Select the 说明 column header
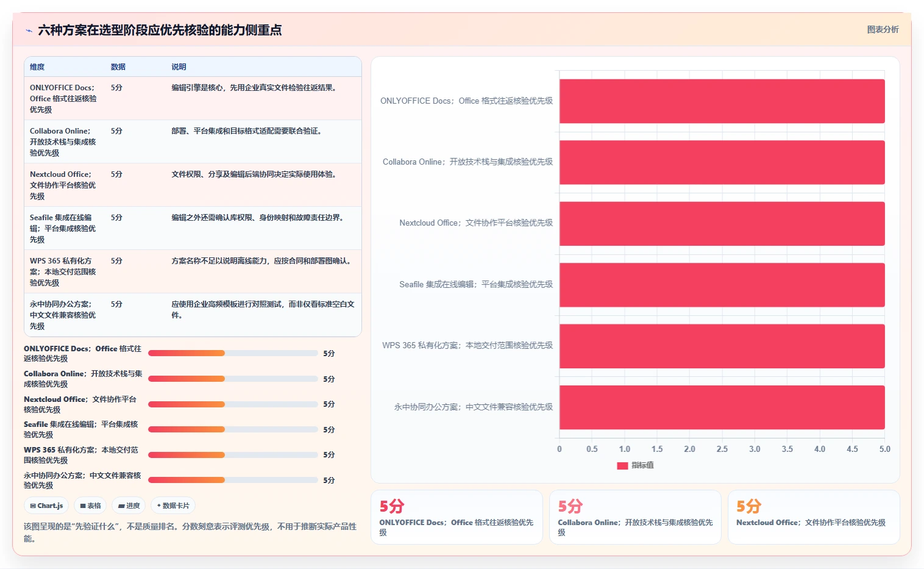This screenshot has height=569, width=924. tap(179, 67)
